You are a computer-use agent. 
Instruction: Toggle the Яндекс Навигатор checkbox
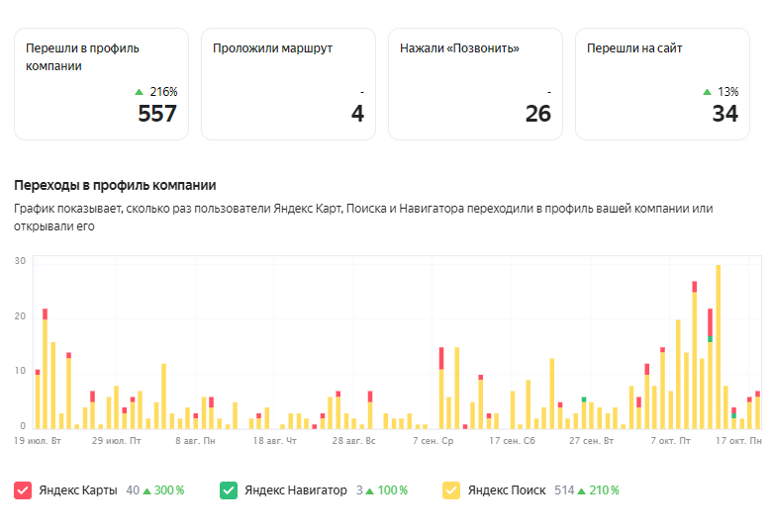229,490
